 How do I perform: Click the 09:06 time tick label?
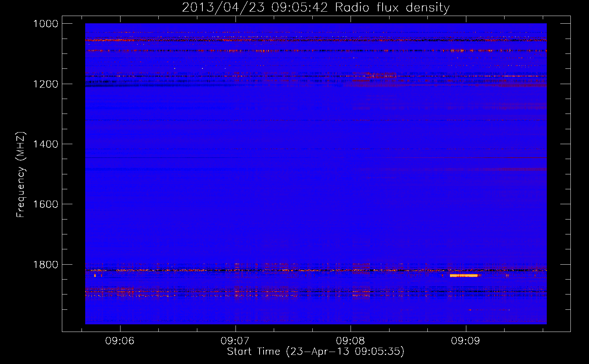point(120,341)
